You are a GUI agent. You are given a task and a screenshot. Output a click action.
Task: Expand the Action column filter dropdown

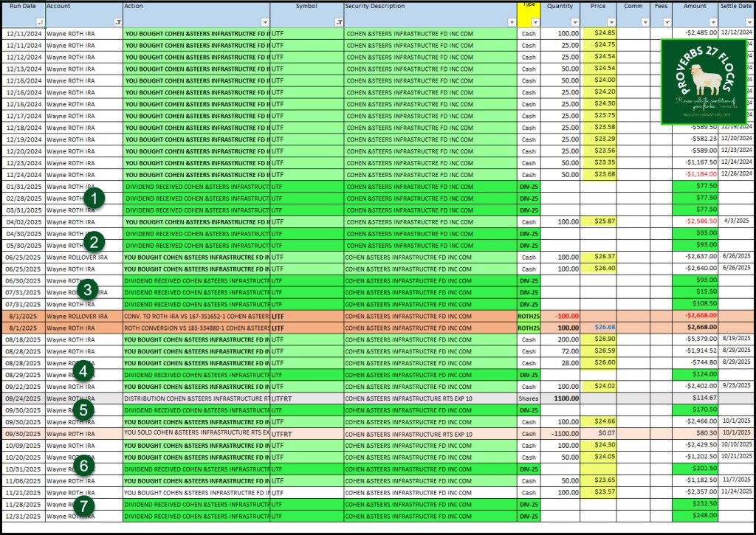264,23
